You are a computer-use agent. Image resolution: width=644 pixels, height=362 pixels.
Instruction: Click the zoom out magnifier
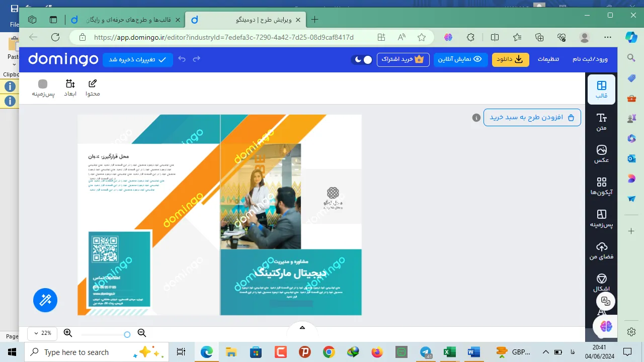tap(142, 333)
